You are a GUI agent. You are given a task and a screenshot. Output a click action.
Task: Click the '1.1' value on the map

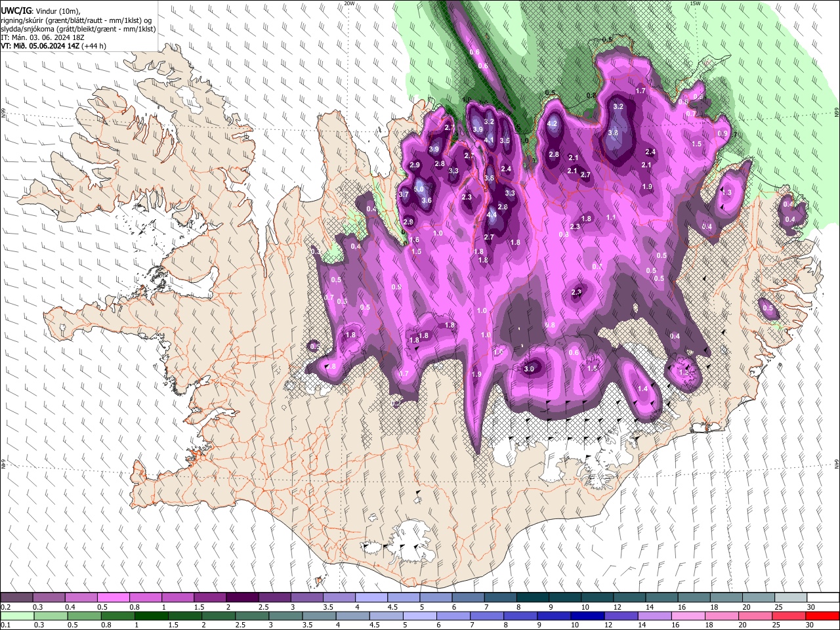[611, 217]
